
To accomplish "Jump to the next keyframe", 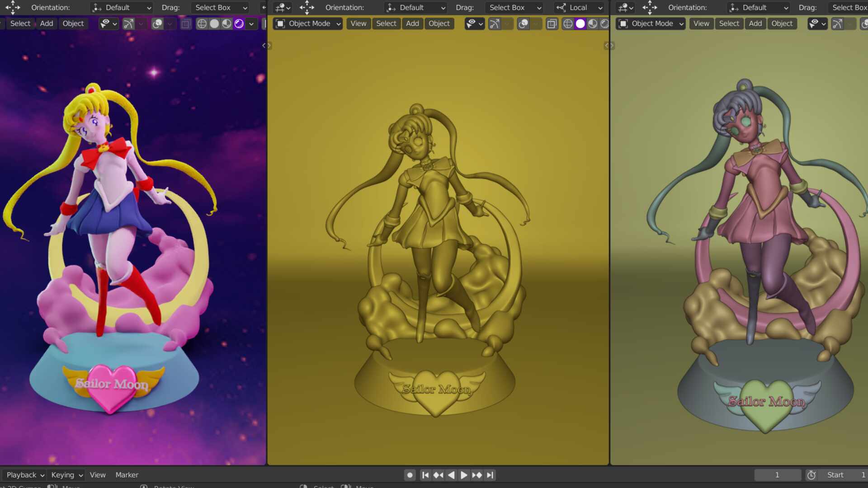I will (x=477, y=475).
